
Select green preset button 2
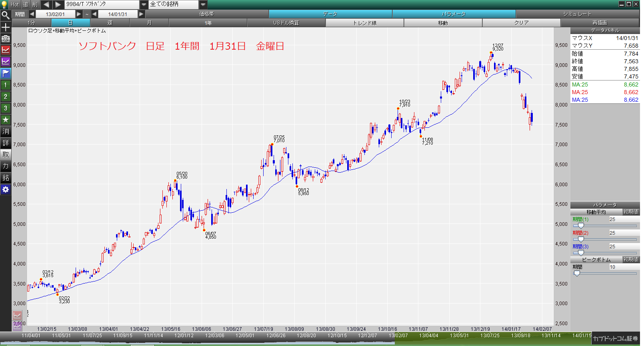pos(6,97)
